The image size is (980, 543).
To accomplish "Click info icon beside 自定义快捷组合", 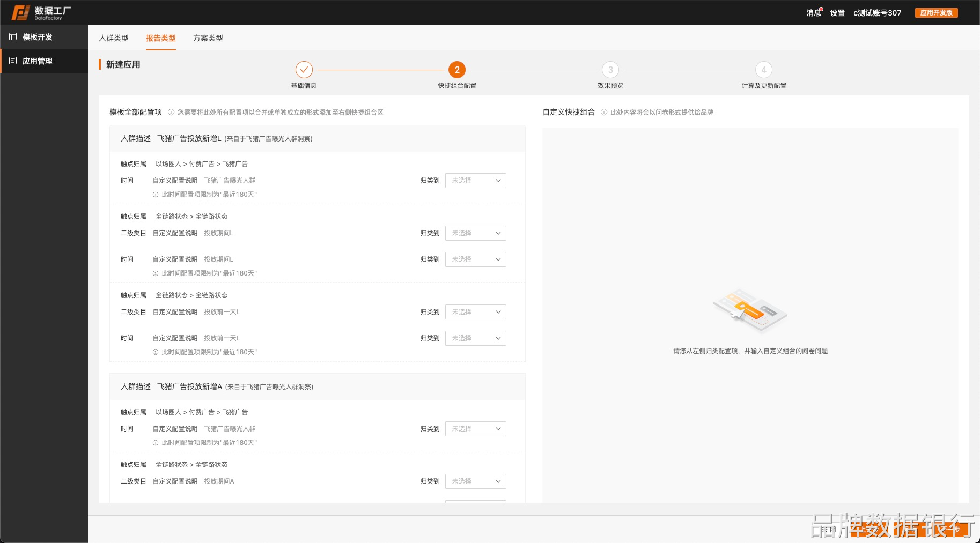I will tap(604, 113).
